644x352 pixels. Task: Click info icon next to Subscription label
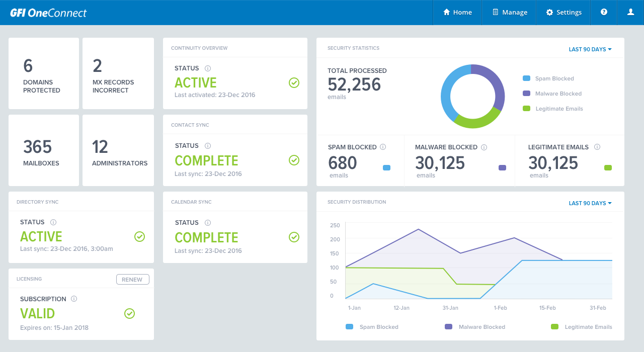(74, 299)
